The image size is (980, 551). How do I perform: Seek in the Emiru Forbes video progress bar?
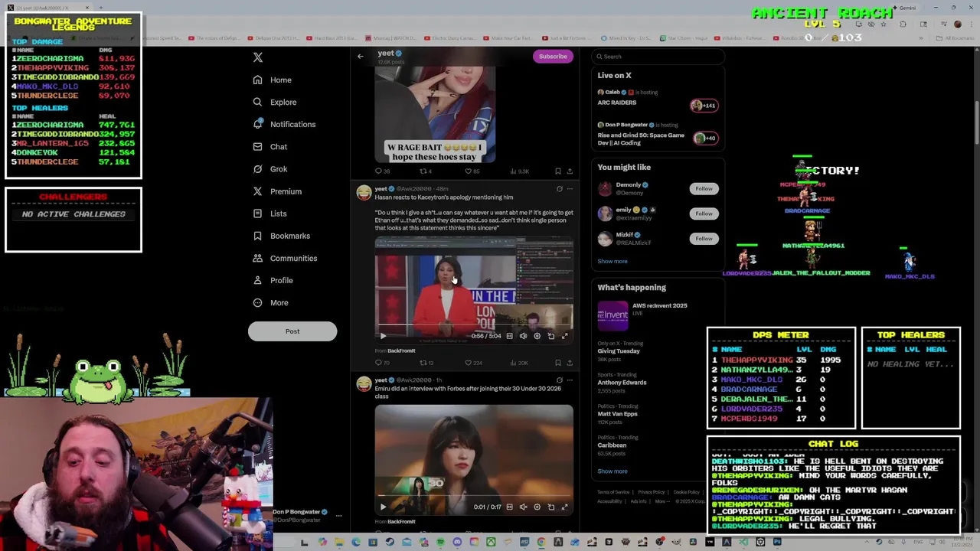pyautogui.click(x=474, y=497)
